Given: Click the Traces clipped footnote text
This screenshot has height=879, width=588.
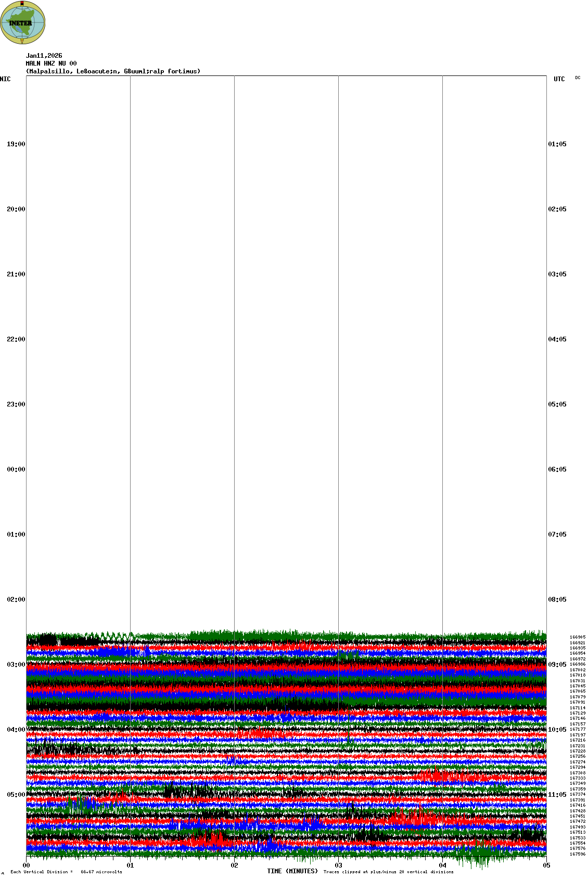Looking at the screenshot, I should [388, 872].
